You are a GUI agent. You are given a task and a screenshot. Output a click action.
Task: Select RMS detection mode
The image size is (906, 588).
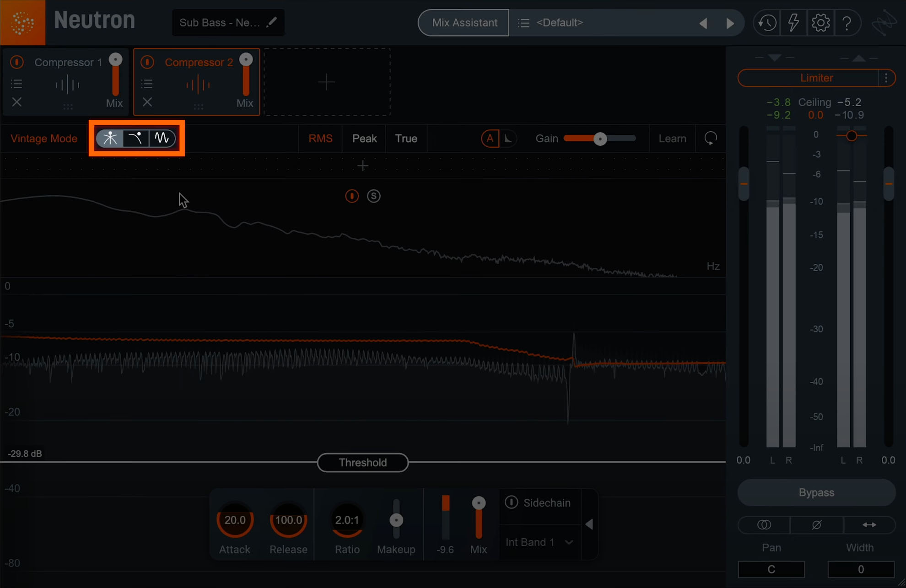pos(320,139)
